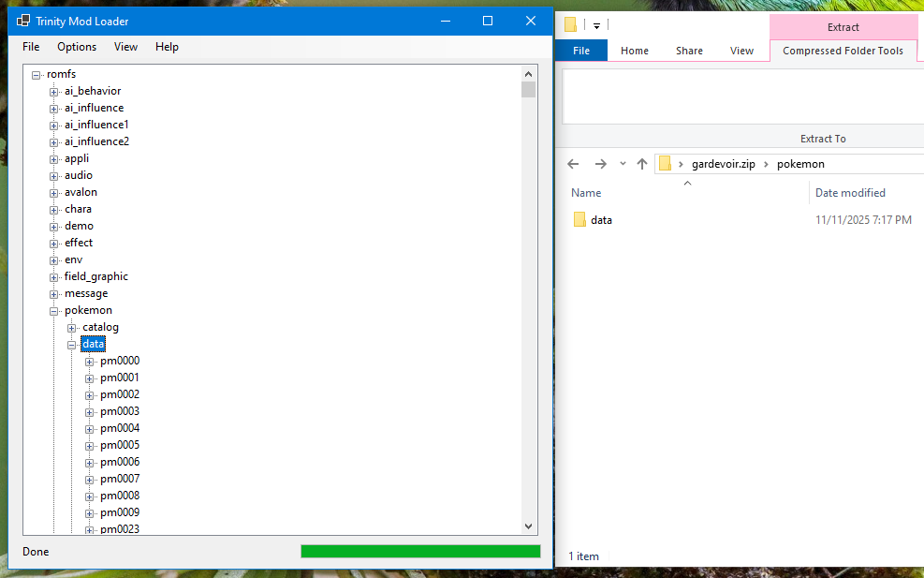
Task: Click the green progress bar
Action: [x=420, y=551]
